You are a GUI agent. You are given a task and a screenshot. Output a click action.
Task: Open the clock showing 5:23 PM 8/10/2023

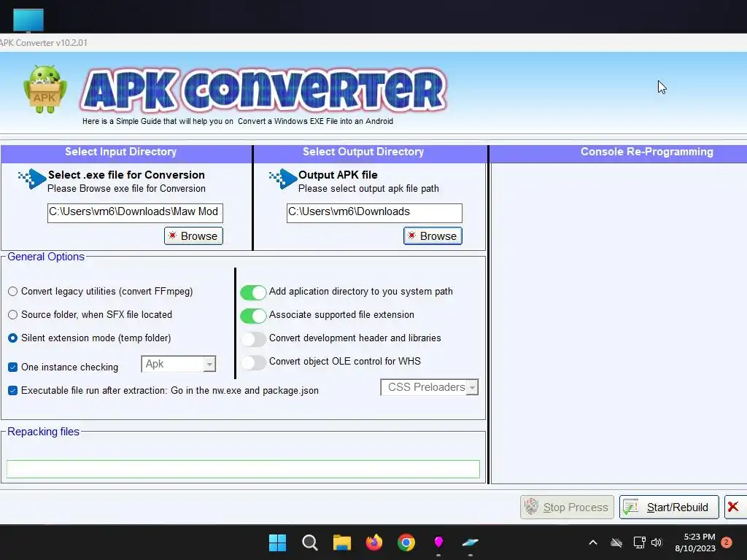[695, 542]
